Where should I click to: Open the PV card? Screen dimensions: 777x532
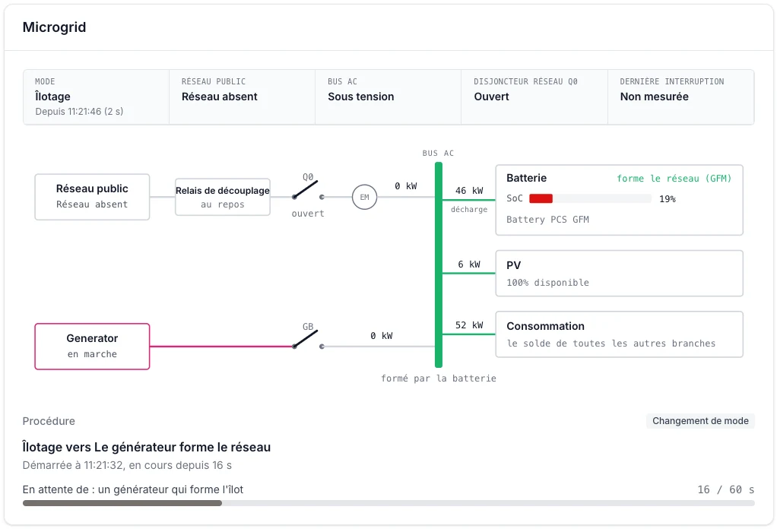pyautogui.click(x=620, y=274)
